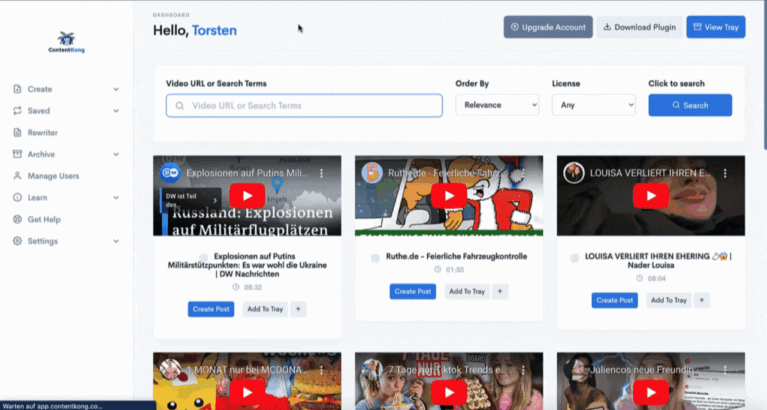The height and width of the screenshot is (410, 767).
Task: Click the ContentKong logo
Action: coord(67,42)
